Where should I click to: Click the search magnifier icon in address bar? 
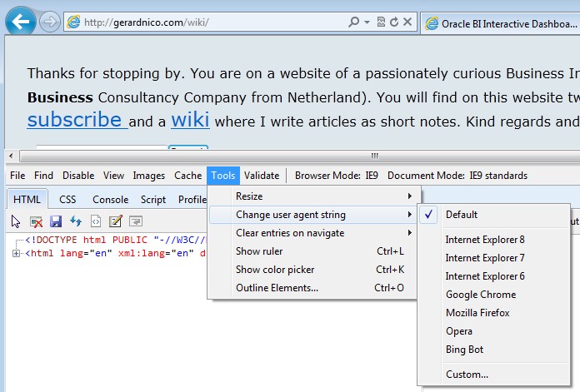[x=354, y=22]
